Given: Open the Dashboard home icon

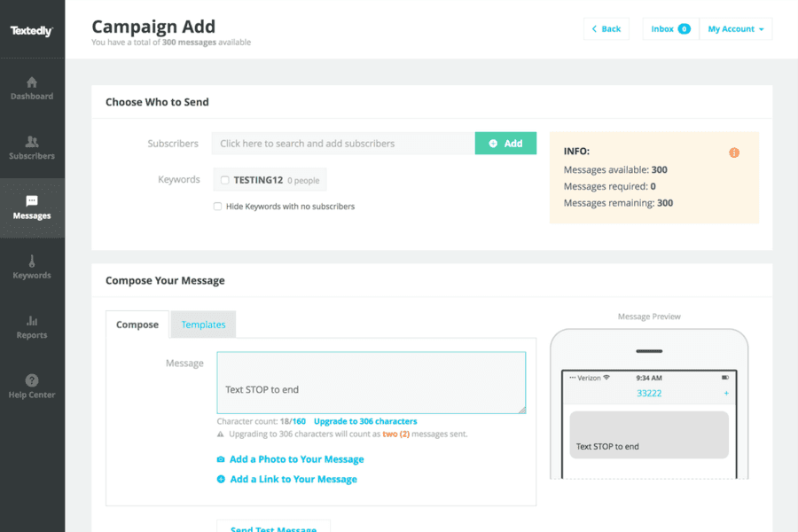Looking at the screenshot, I should (32, 82).
